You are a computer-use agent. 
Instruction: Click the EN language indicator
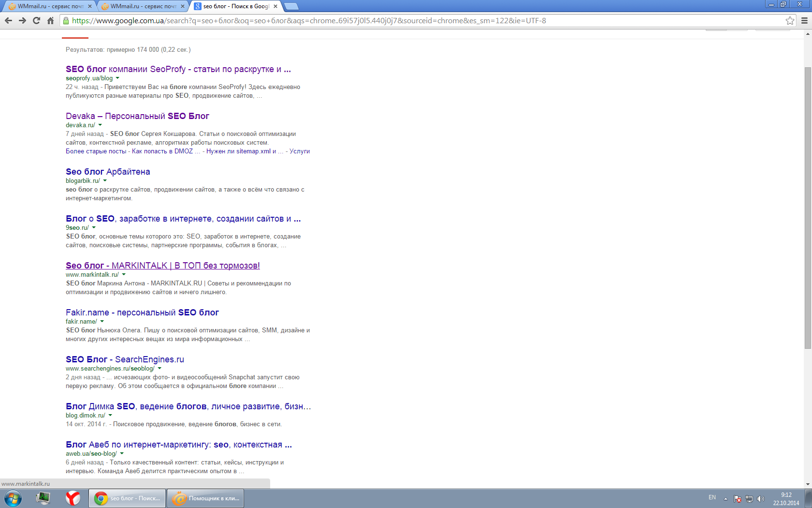(712, 497)
